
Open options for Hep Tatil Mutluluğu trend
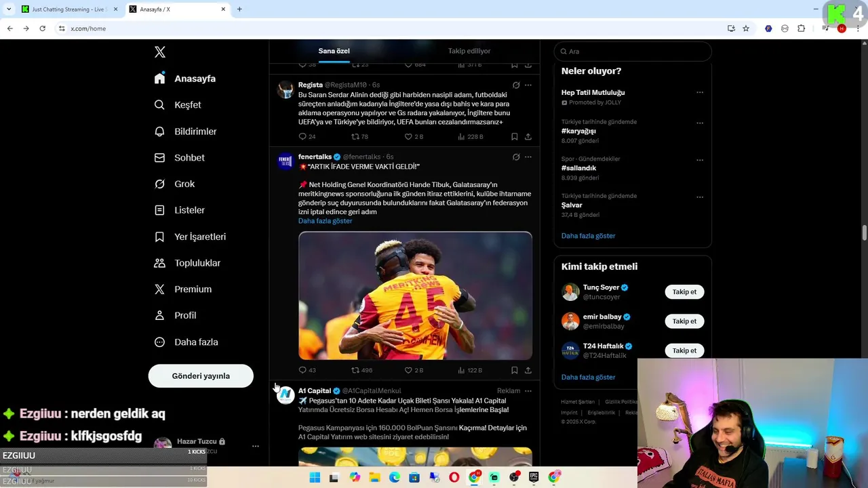coord(700,93)
